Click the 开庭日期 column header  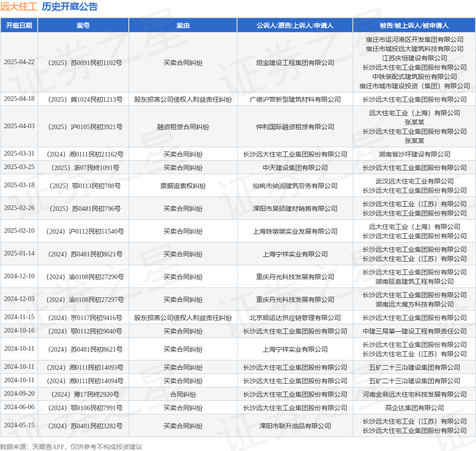point(19,26)
